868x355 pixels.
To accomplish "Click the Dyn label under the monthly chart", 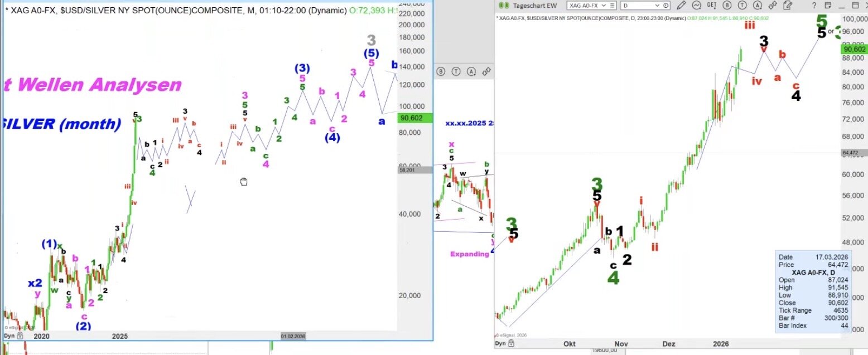I will (9, 336).
